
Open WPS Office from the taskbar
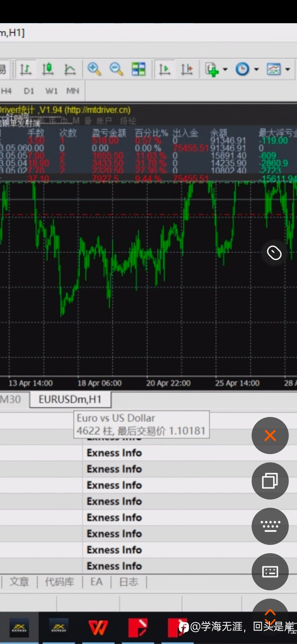point(98,628)
